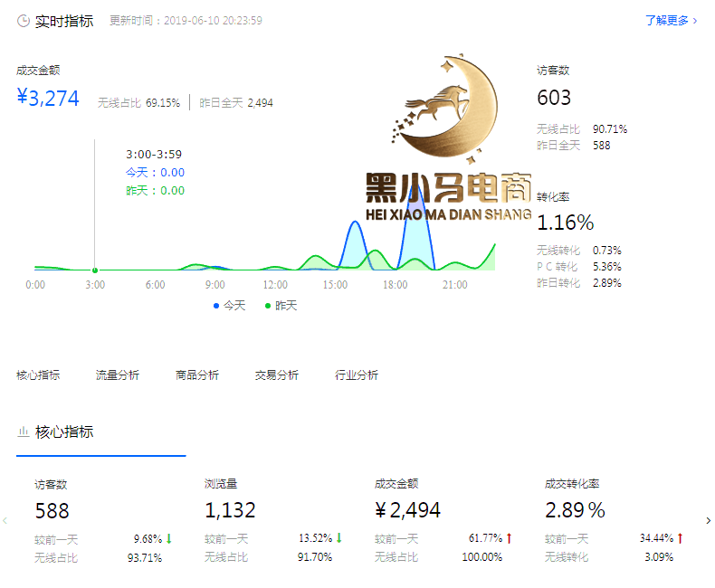Click the 603 visitor count
The image size is (715, 588).
(x=554, y=98)
